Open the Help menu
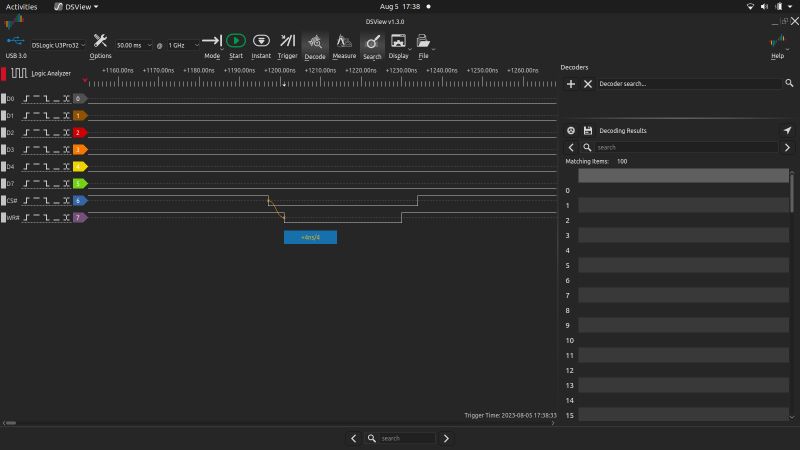Screen dimensions: 800x450 point(777,47)
